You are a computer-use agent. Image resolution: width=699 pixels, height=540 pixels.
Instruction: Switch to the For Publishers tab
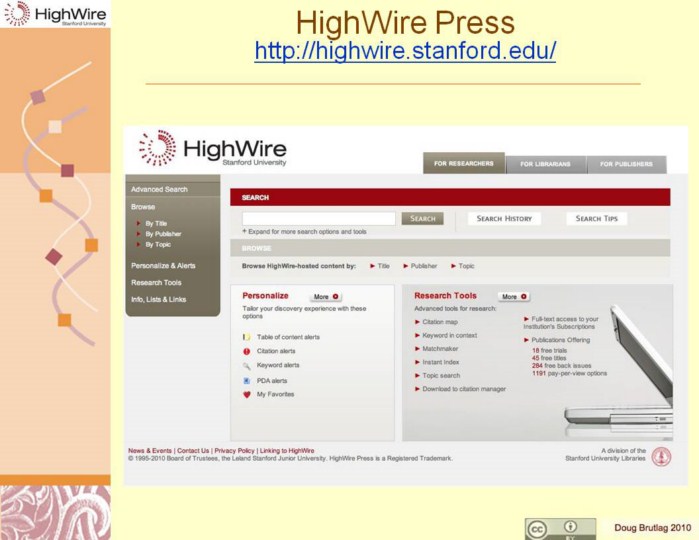[x=626, y=164]
